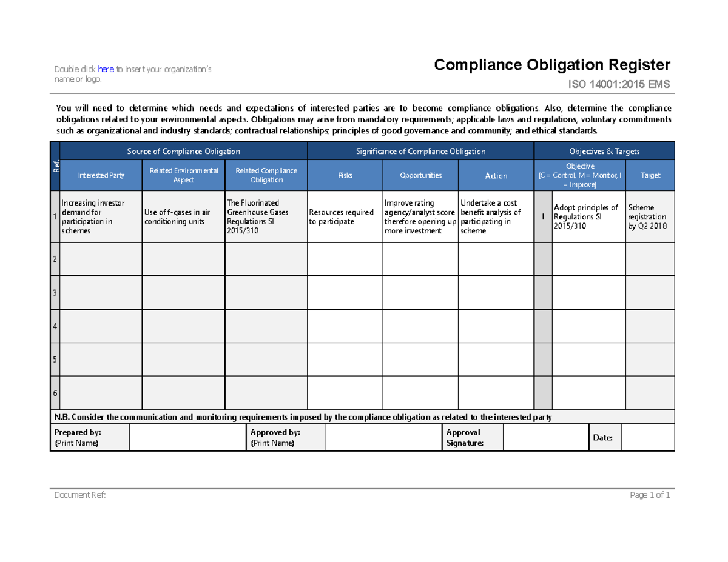728x562 pixels.
Task: Click the 'Source of Compliance Obligation' header
Action: [184, 151]
